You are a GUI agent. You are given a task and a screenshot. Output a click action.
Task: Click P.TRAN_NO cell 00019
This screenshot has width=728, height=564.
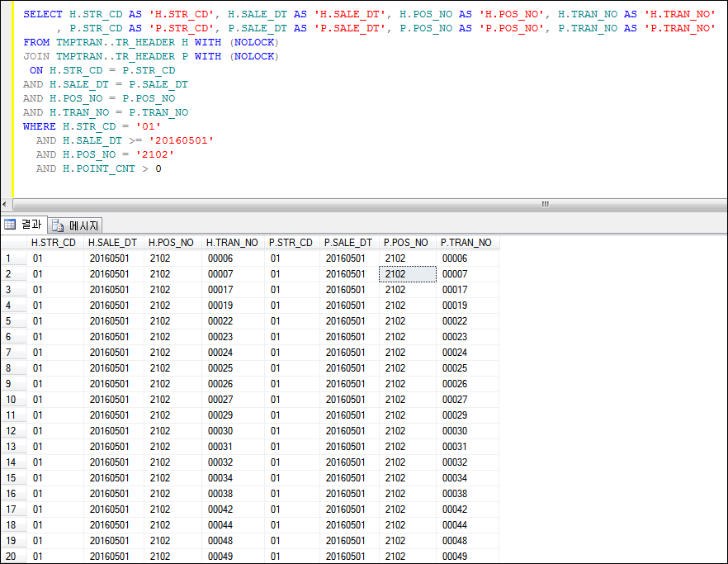point(467,306)
